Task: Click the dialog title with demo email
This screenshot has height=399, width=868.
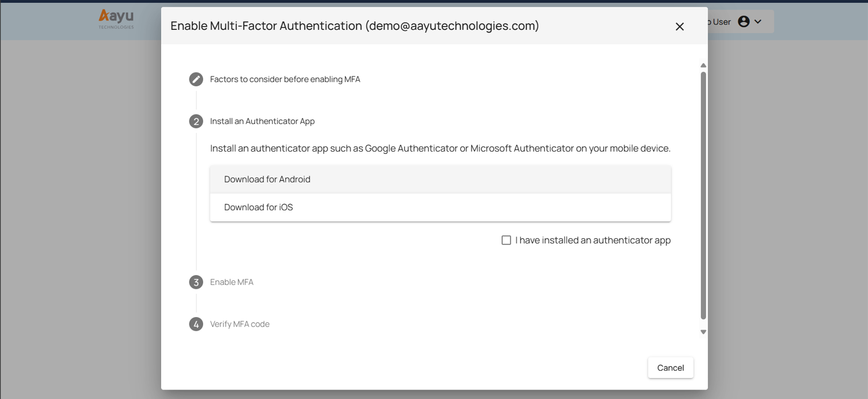Action: [354, 25]
